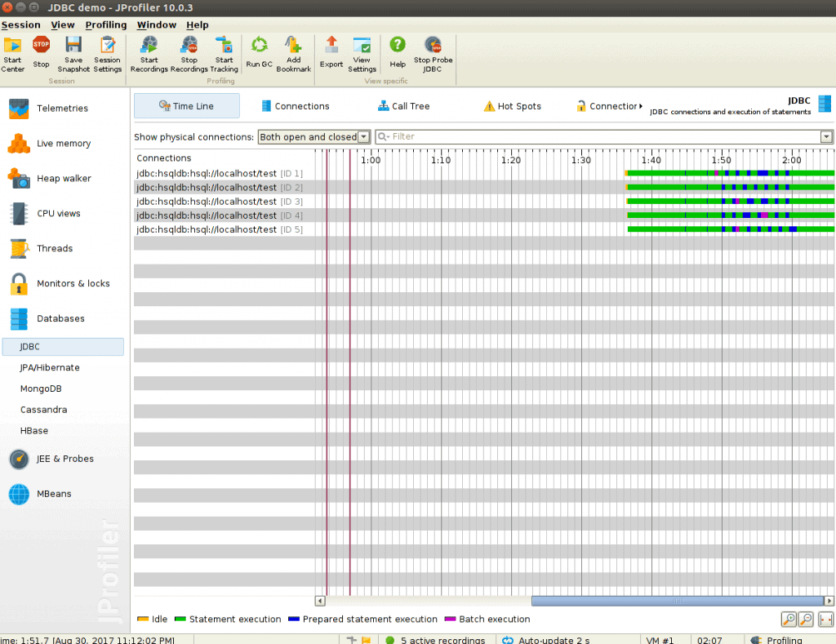Zoom in on the timeline
Image resolution: width=836 pixels, height=644 pixels.
pos(789,619)
